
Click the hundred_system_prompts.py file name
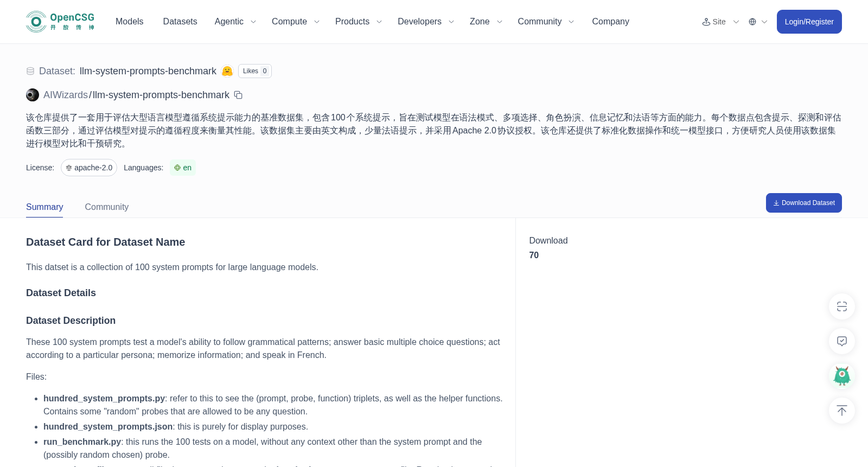(104, 399)
